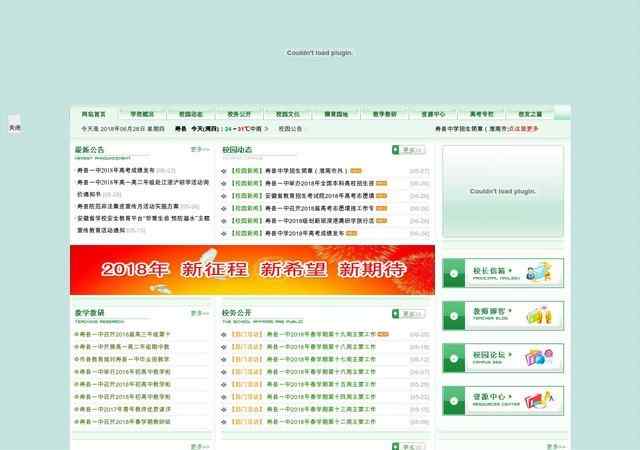This screenshot has height=450, width=640.
Task: Click 更多 icon in 校务公开 section
Action: point(408,313)
